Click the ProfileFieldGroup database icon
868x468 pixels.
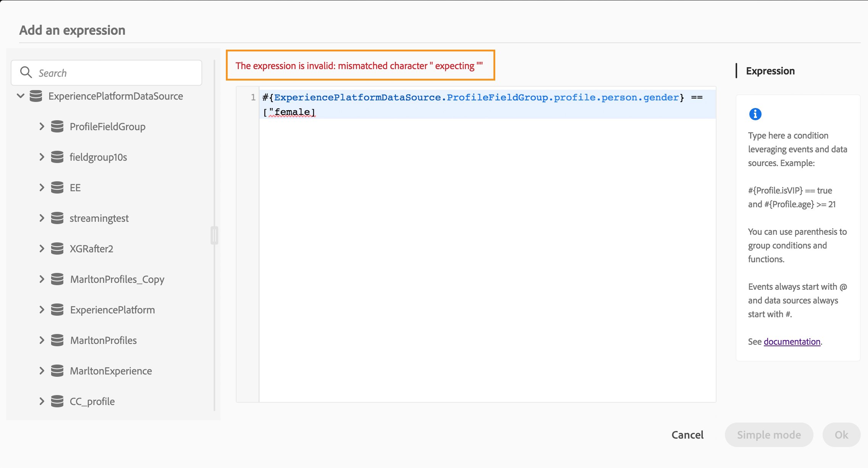coord(57,126)
